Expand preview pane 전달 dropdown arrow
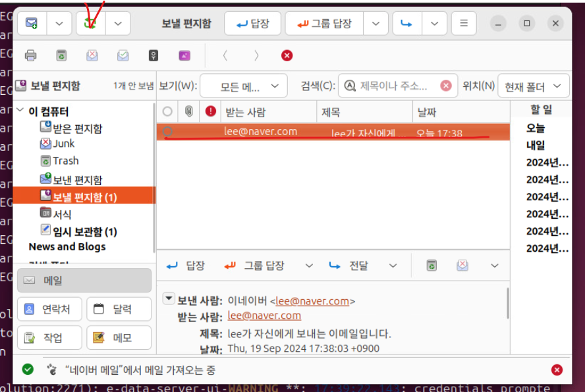This screenshot has width=585, height=392. [393, 266]
